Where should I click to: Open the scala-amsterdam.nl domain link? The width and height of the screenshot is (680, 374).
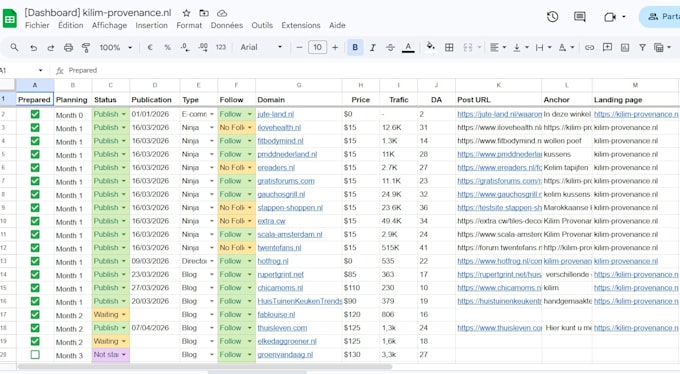point(290,235)
